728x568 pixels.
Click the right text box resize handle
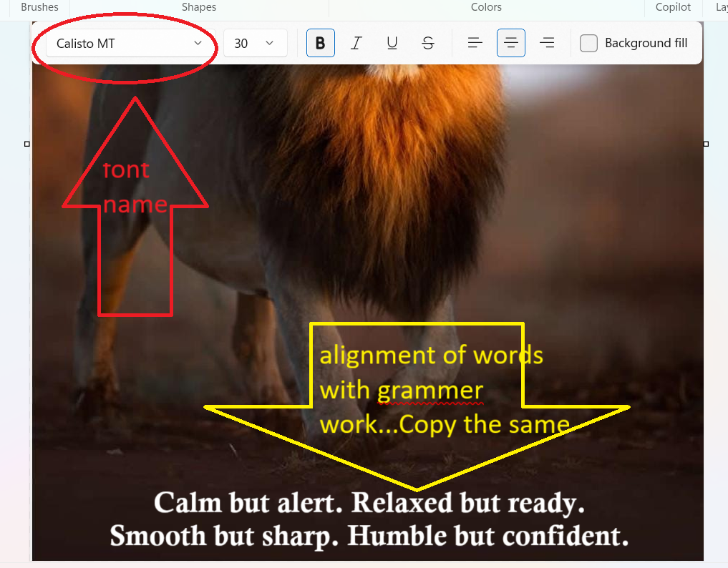tap(706, 144)
